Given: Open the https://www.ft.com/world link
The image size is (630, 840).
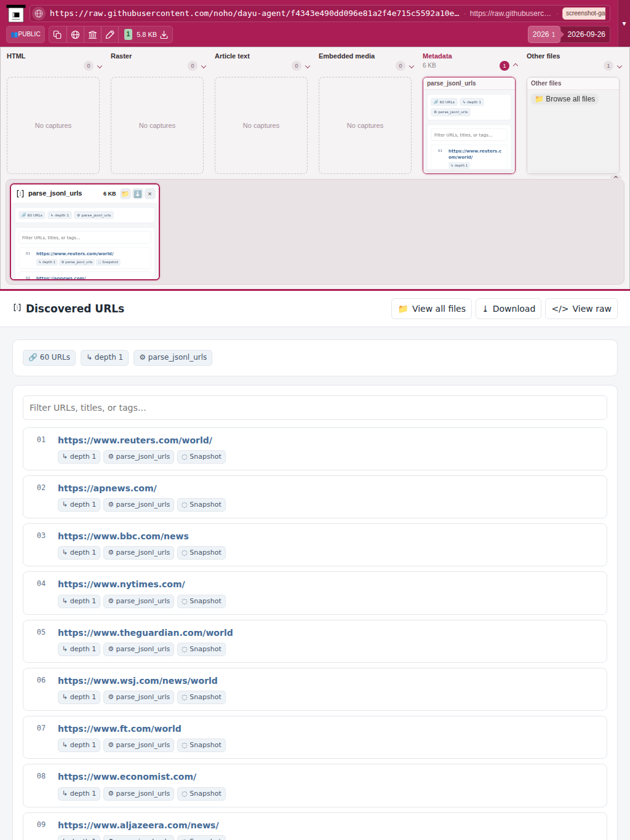Looking at the screenshot, I should (x=119, y=729).
